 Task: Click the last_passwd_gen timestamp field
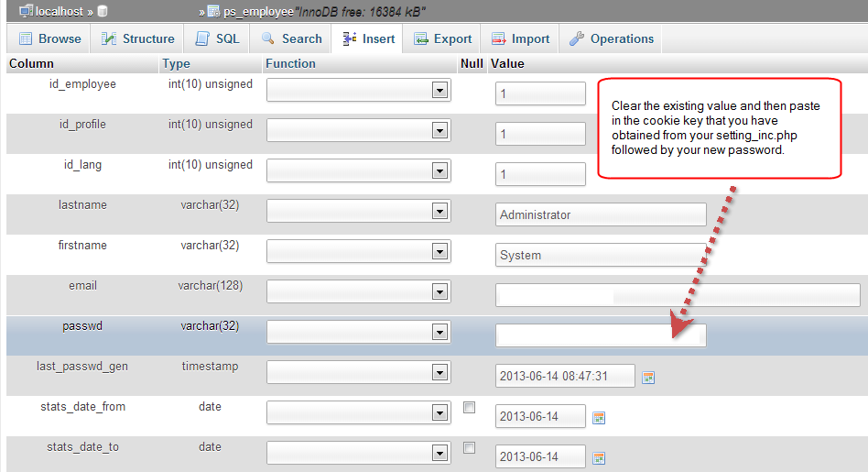[565, 376]
